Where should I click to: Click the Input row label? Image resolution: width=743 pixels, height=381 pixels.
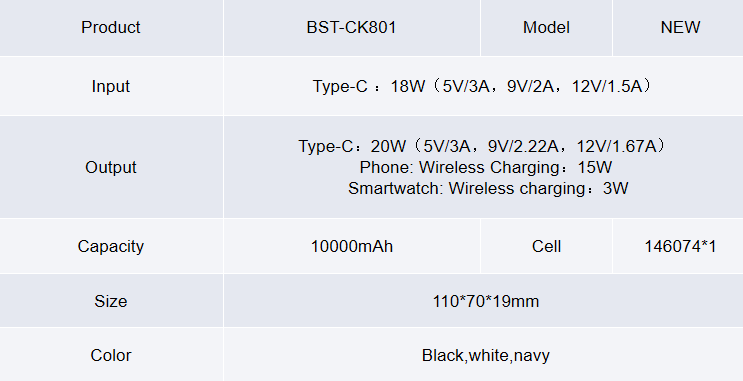click(111, 86)
